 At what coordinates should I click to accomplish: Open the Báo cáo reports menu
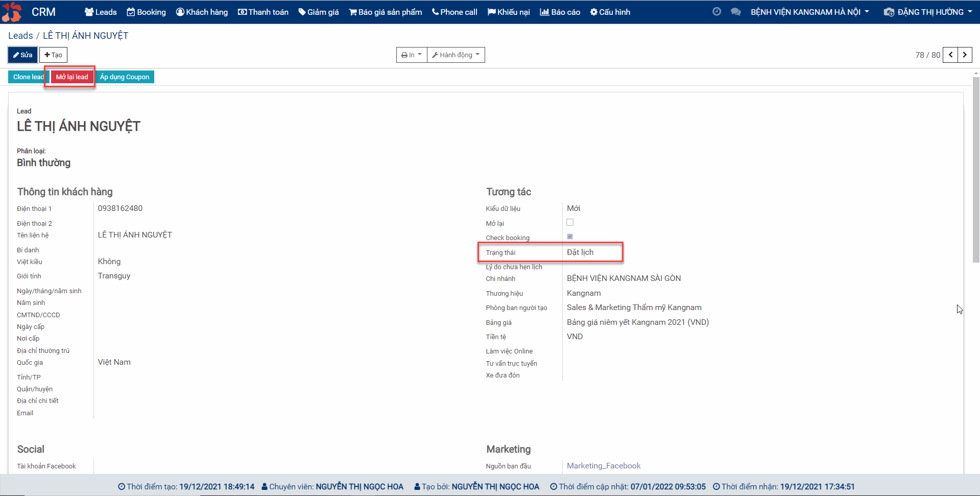click(560, 12)
